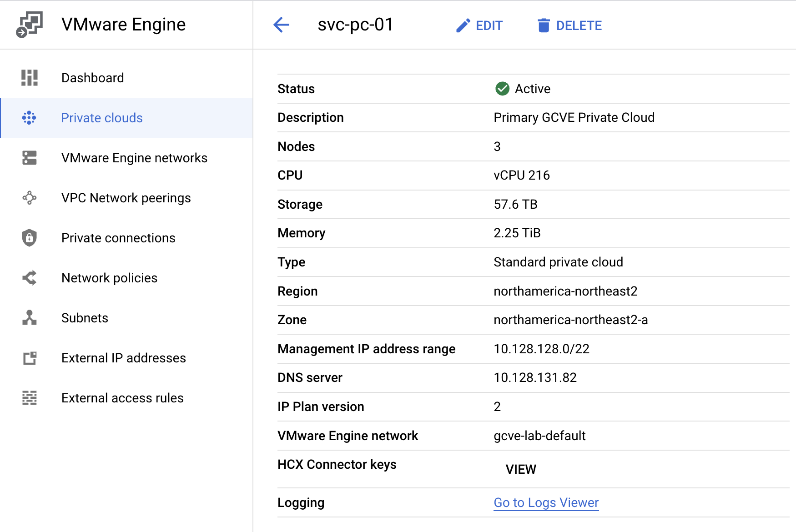Click the 'Active' status text
Screen dimensions: 796x532
(x=533, y=89)
